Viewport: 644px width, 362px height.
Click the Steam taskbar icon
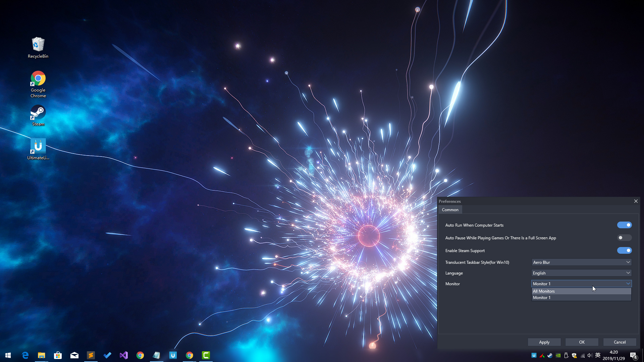click(550, 355)
